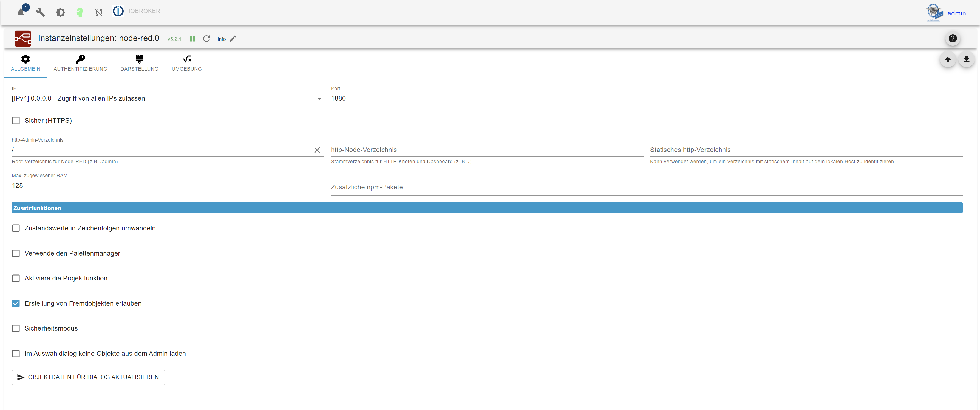This screenshot has width=980, height=410.
Task: Open the help question mark icon
Action: click(x=952, y=38)
